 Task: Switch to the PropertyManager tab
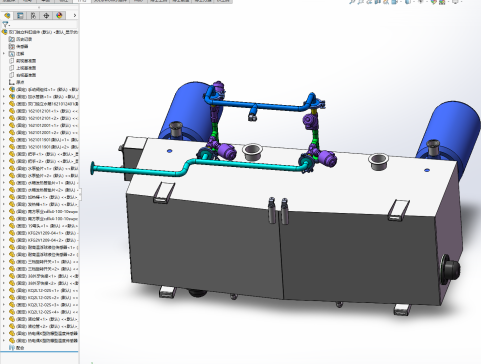coord(20,16)
